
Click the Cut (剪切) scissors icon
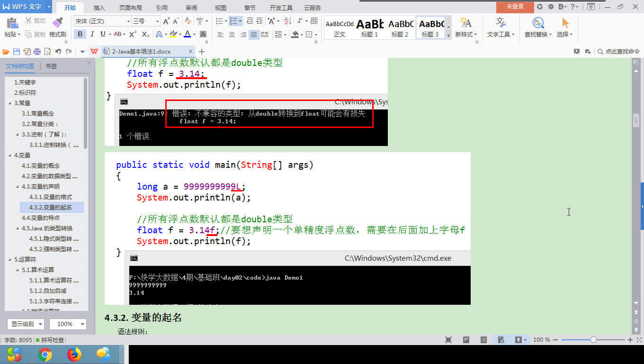[28, 21]
